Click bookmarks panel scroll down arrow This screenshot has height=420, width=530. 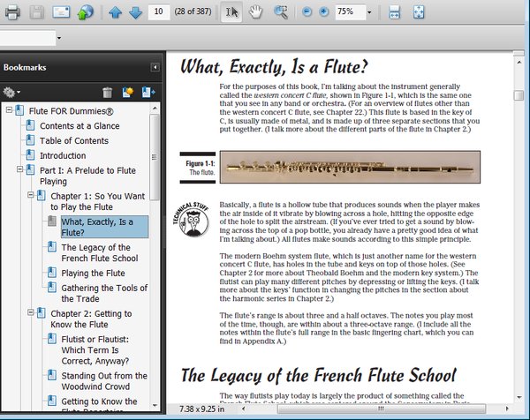click(x=155, y=405)
